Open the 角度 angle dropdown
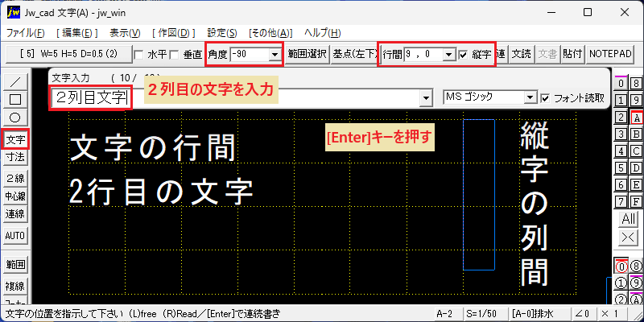This screenshot has height=322, width=644. [274, 54]
